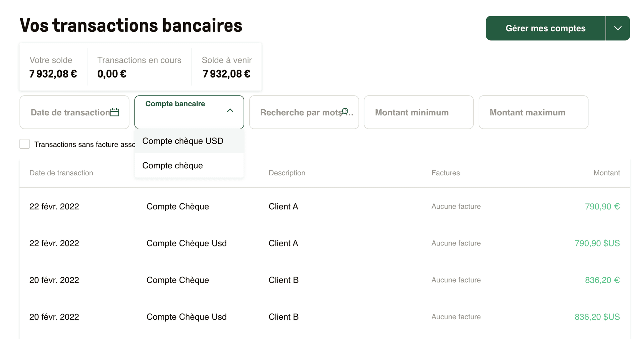Click the Gérer mes comptes button

(545, 28)
